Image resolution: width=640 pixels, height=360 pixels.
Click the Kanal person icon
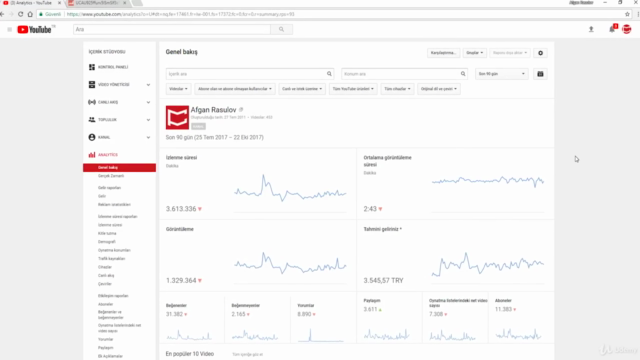92,137
